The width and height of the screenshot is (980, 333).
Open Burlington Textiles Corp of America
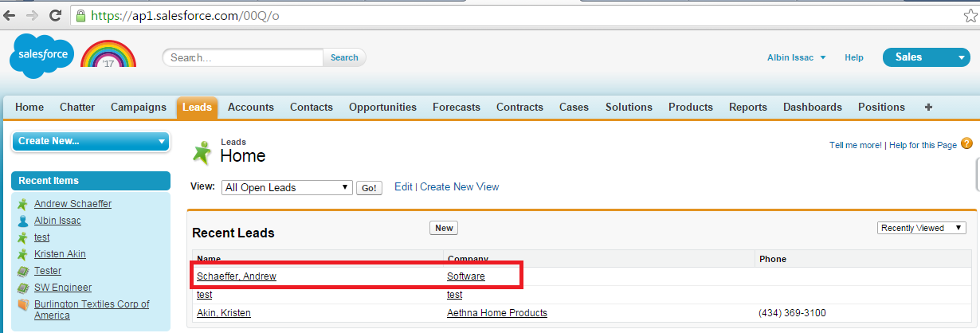click(x=92, y=309)
